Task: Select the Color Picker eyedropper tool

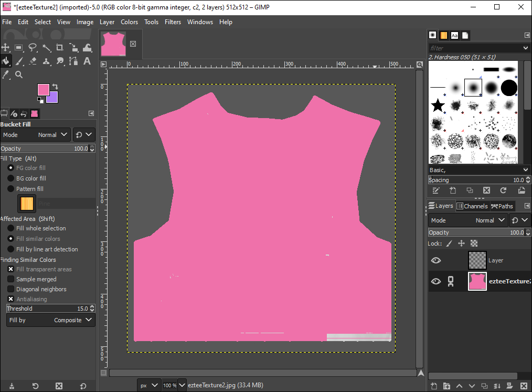Action: (x=6, y=75)
